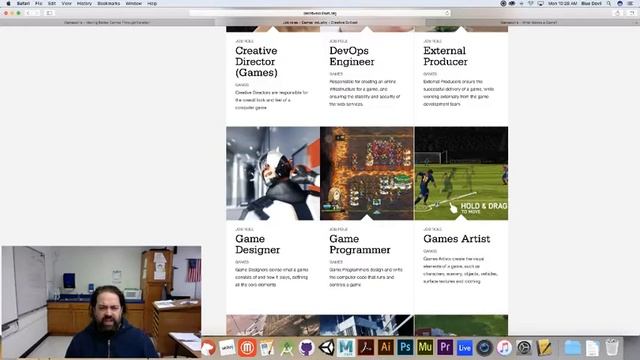The image size is (640, 360).
Task: Open Ableton Live from the dock
Action: tap(464, 348)
